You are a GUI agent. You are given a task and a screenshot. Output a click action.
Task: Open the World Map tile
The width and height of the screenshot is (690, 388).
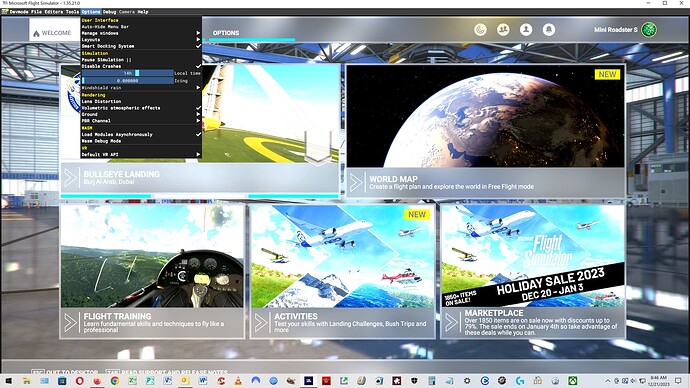(485, 131)
